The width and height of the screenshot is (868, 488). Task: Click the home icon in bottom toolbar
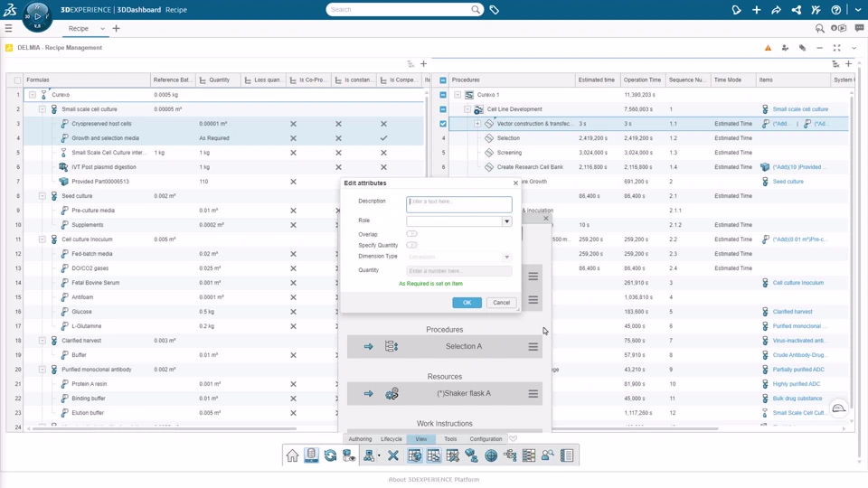(292, 455)
